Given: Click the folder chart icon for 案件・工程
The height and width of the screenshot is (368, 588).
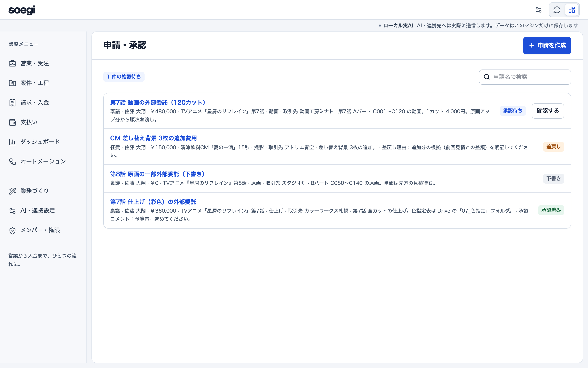Looking at the screenshot, I should pyautogui.click(x=12, y=83).
